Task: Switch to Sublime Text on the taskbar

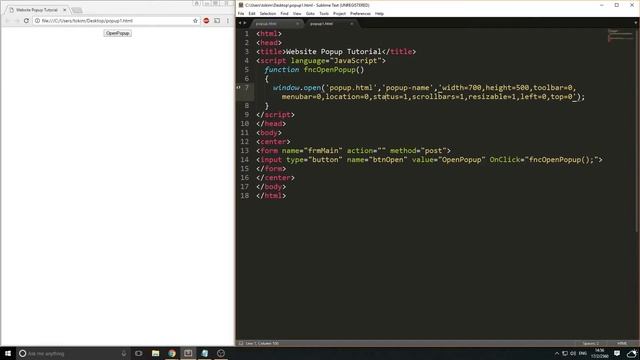Action: [188, 353]
